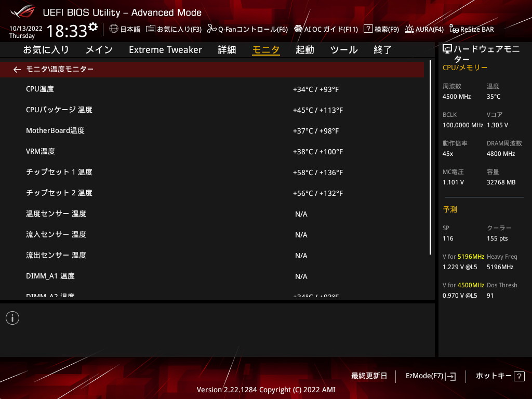Switch to the メイン tab
532x399 pixels.
pos(99,50)
